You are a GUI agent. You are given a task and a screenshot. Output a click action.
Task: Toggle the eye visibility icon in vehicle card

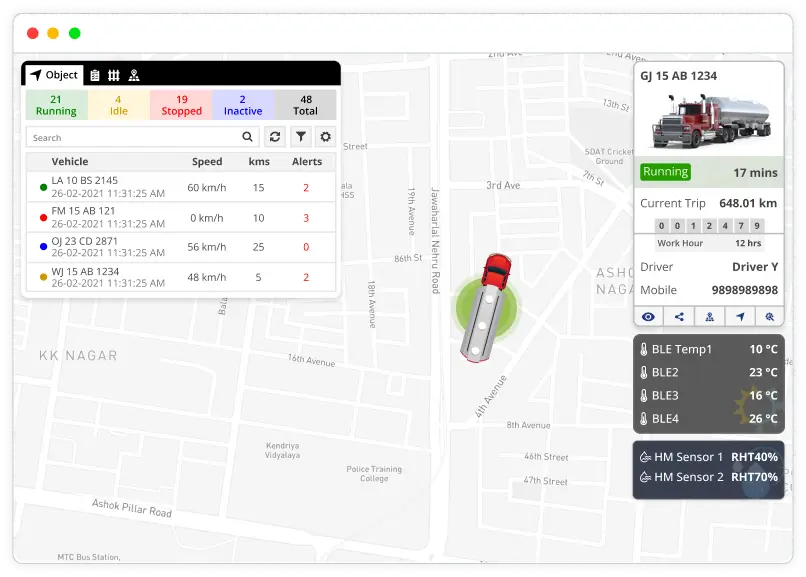[649, 316]
